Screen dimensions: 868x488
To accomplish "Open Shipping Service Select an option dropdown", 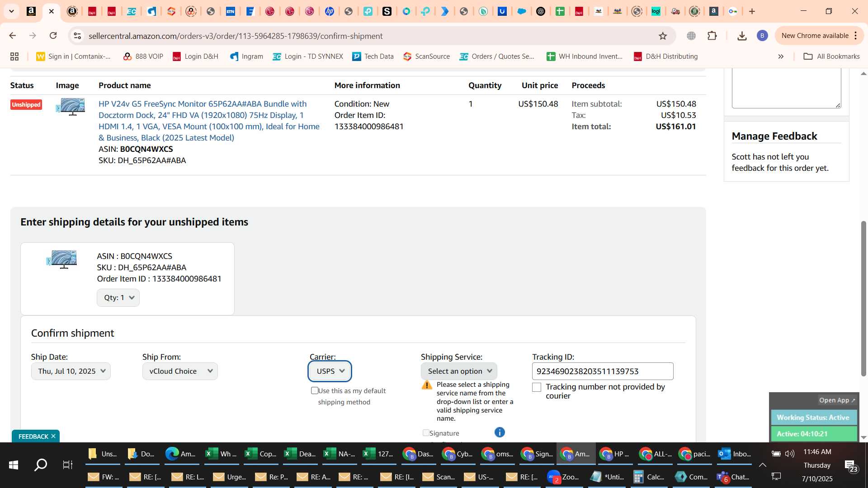I will pos(459,371).
